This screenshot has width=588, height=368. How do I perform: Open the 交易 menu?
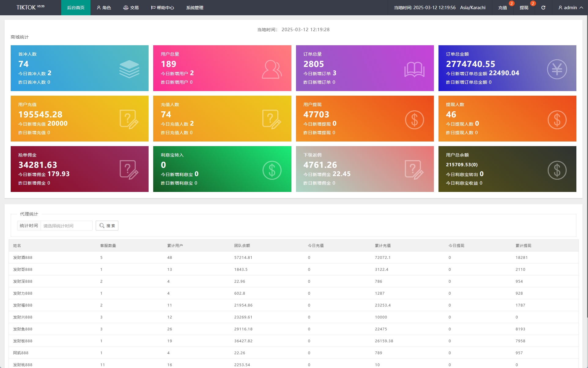point(131,8)
